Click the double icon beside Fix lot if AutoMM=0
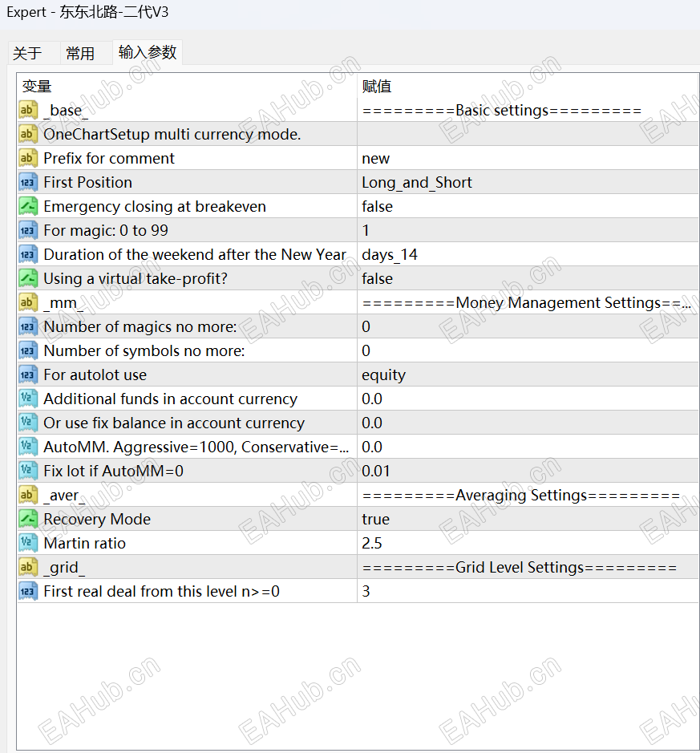Image resolution: width=700 pixels, height=753 pixels. click(x=28, y=471)
